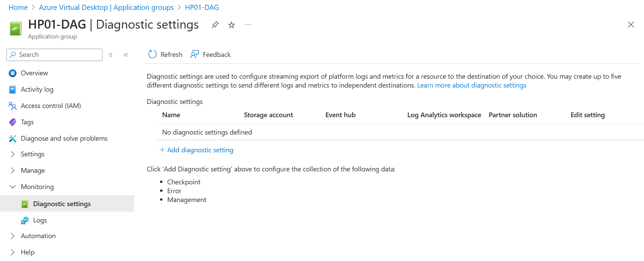
Task: Click the 'Application group' subtitle text
Action: [x=52, y=36]
